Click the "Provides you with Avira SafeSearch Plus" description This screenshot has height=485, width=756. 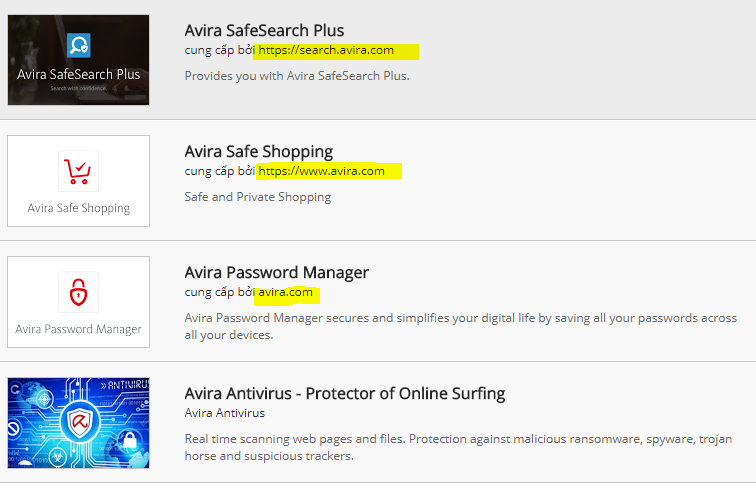click(297, 76)
